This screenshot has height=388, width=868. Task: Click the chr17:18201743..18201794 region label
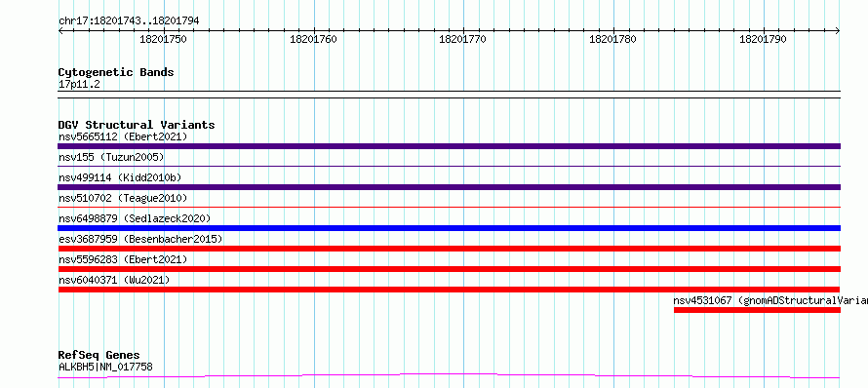129,21
